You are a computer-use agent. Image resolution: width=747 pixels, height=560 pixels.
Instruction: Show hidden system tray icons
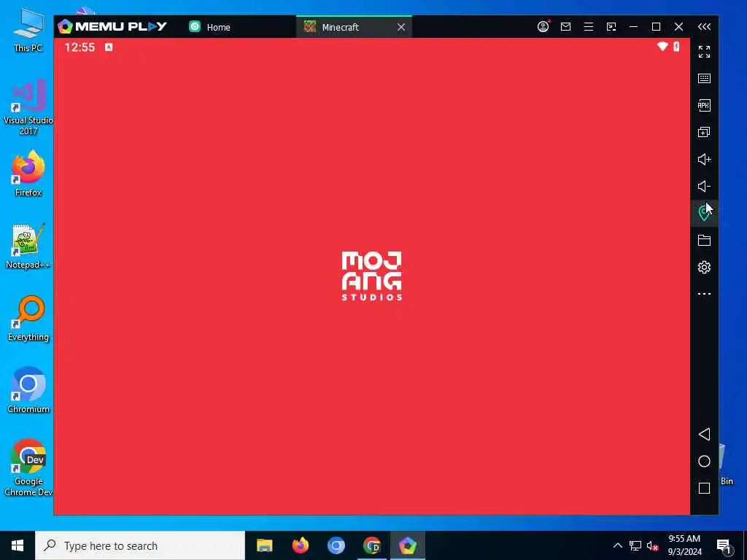[617, 545]
